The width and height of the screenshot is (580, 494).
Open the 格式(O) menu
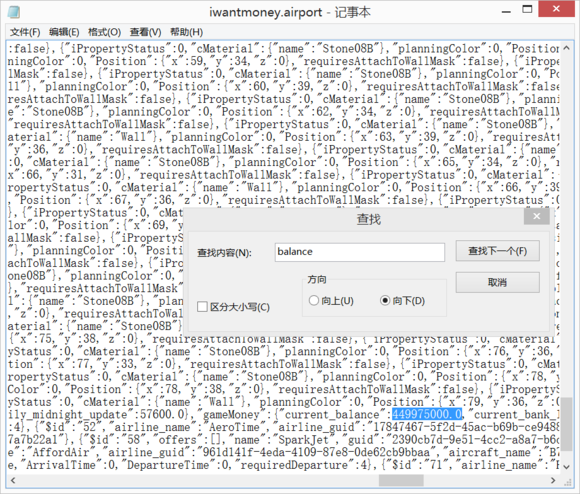coord(104,32)
